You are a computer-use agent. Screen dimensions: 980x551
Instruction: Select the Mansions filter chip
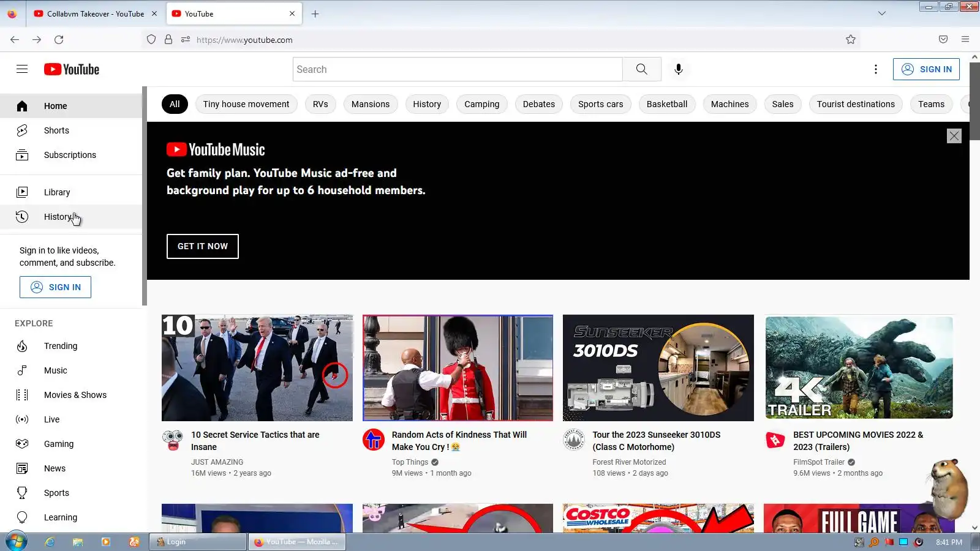point(371,104)
